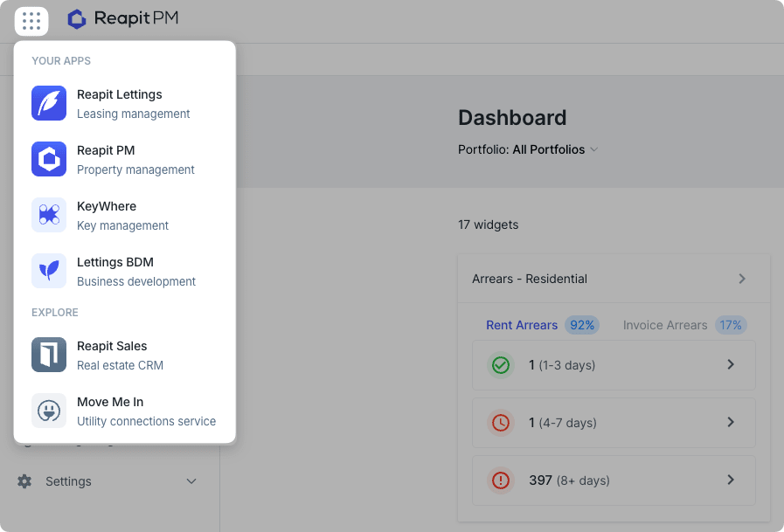784x532 pixels.
Task: Click the EXPLORE section label
Action: (55, 313)
